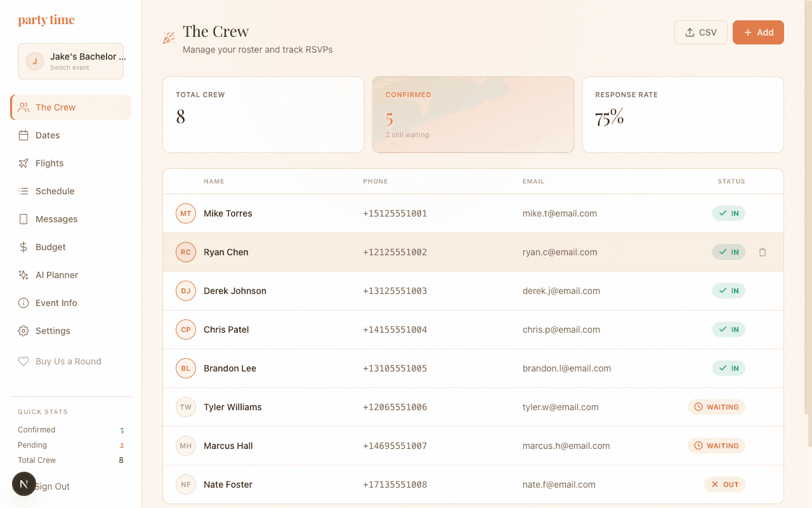Toggle Nate Foster's OUT status badge
Viewport: 812px width, 508px height.
(724, 485)
